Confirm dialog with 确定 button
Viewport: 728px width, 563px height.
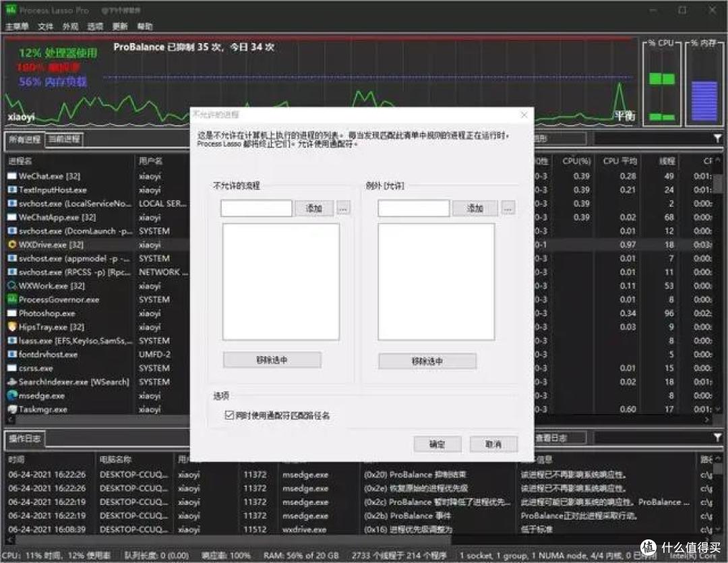[x=437, y=444]
